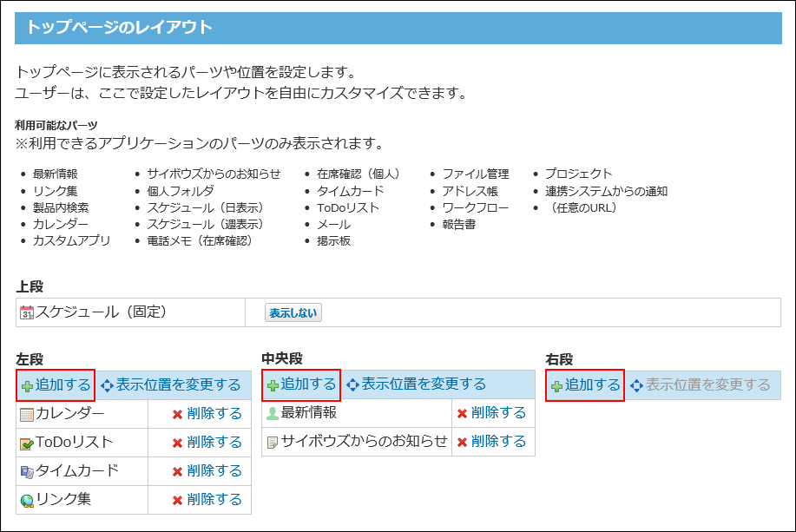The height and width of the screenshot is (532, 796).
Task: Click 製品内検索 in available parts list
Action: [x=61, y=207]
